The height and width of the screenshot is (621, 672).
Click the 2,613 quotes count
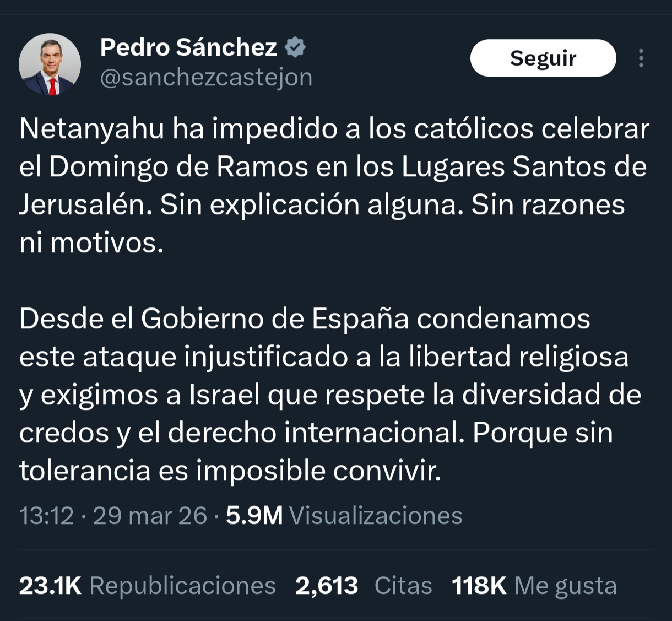coord(327,586)
